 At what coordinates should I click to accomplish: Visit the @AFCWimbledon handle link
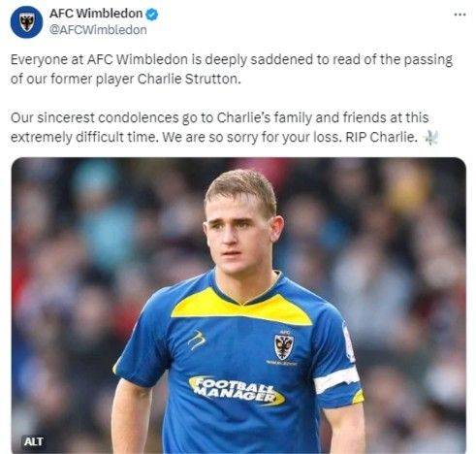98,30
